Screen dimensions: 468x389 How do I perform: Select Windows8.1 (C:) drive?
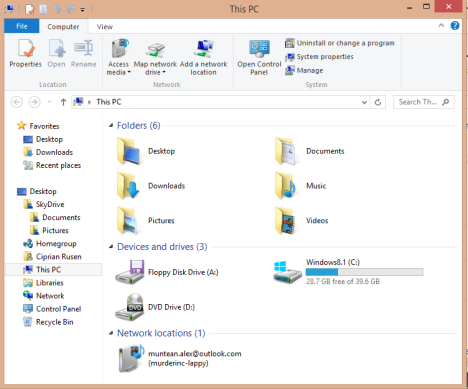pos(348,272)
